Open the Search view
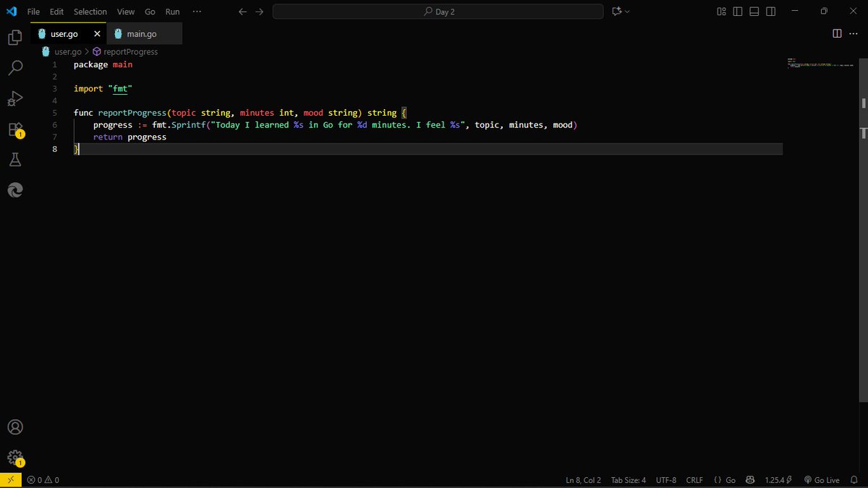The height and width of the screenshot is (488, 868). pos(14,67)
